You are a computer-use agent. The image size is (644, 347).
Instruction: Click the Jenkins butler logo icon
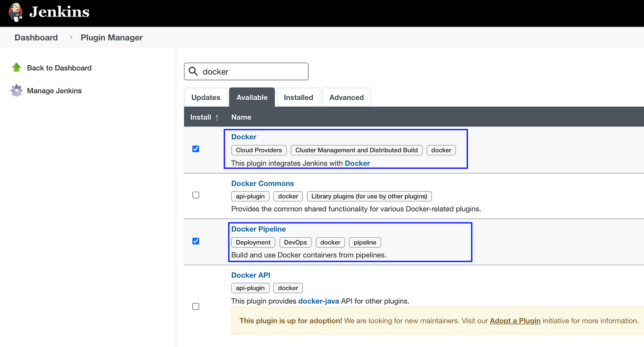15,12
